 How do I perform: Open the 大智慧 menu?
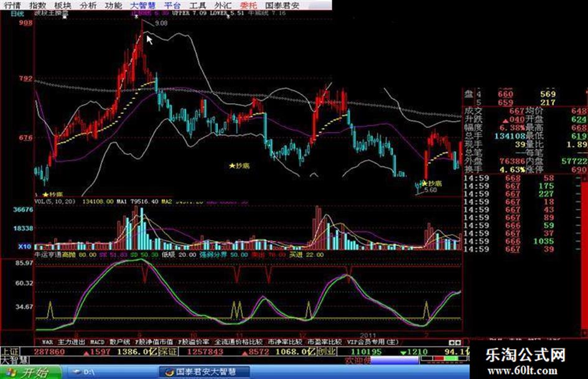(143, 5)
